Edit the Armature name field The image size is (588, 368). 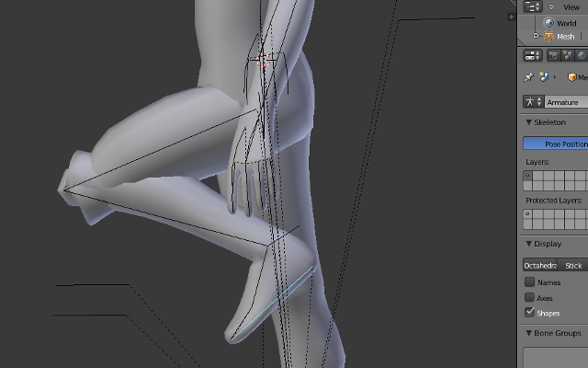point(566,102)
